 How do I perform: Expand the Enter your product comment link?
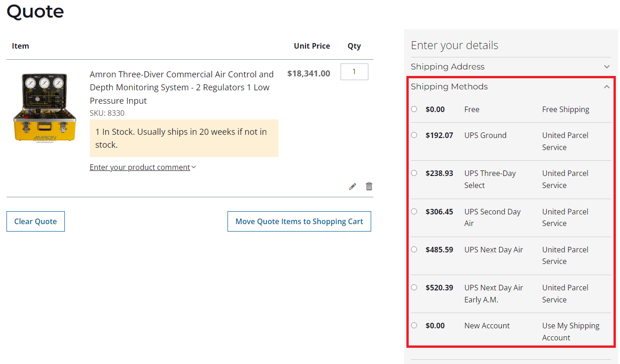[x=140, y=167]
